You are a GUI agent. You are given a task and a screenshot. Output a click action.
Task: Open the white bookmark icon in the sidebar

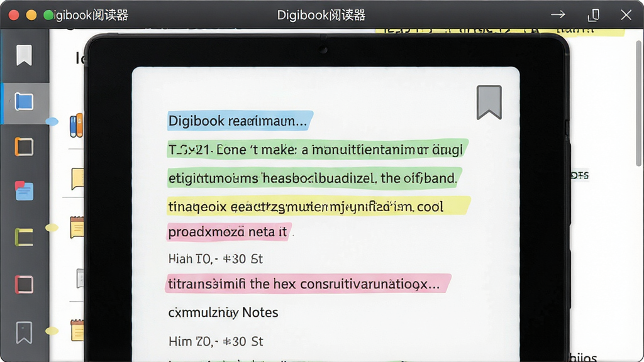(x=24, y=55)
